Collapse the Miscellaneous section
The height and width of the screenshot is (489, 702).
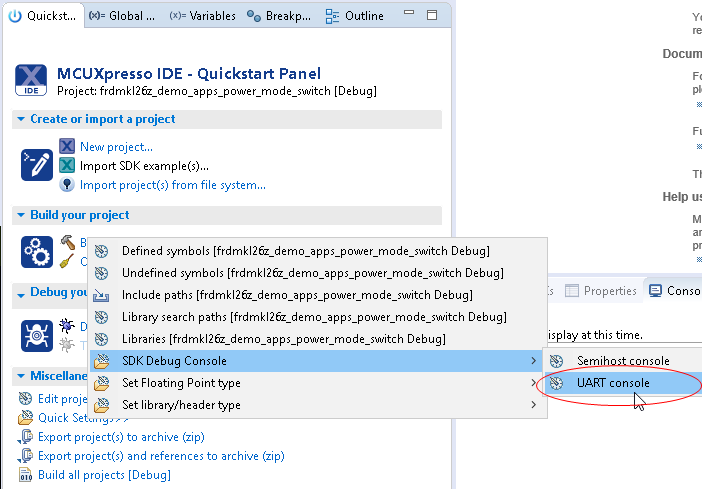21,376
